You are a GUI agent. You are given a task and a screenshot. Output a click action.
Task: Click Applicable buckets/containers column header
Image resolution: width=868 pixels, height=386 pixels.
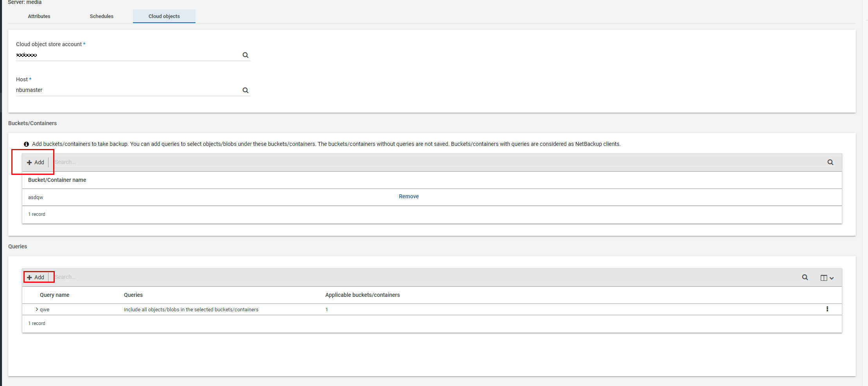[x=362, y=295]
